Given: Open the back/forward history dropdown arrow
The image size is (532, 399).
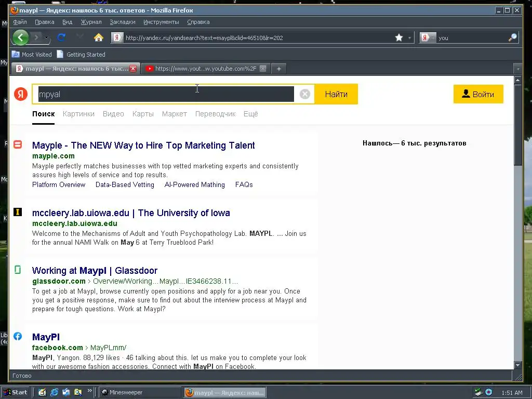Looking at the screenshot, I should [x=46, y=37].
